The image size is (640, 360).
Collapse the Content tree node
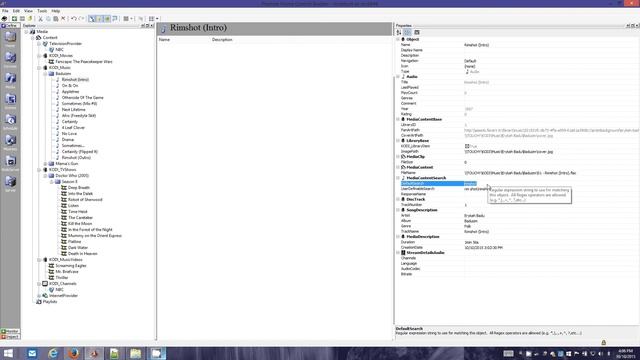pos(33,38)
